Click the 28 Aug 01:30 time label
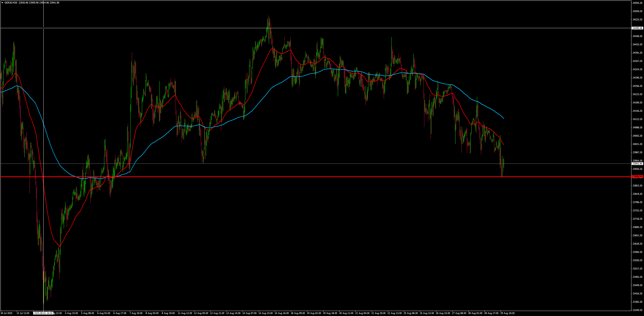Image resolution: width=644 pixels, height=316 pixels. (475, 313)
